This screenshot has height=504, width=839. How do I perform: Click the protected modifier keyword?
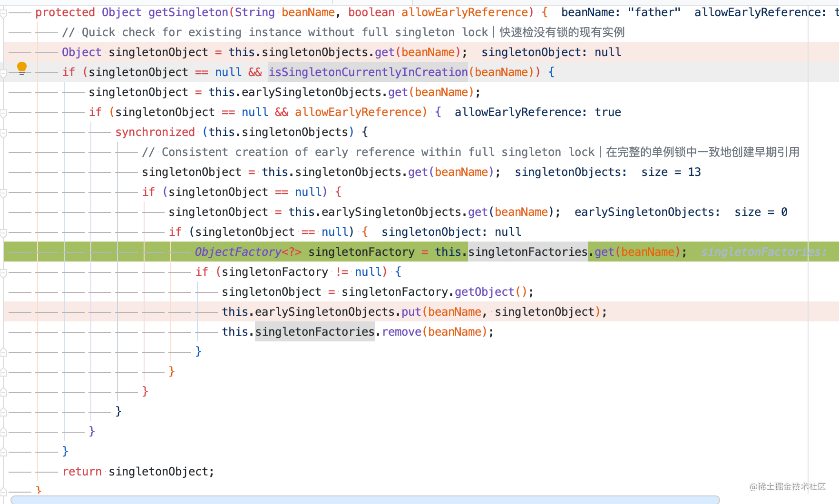65,12
